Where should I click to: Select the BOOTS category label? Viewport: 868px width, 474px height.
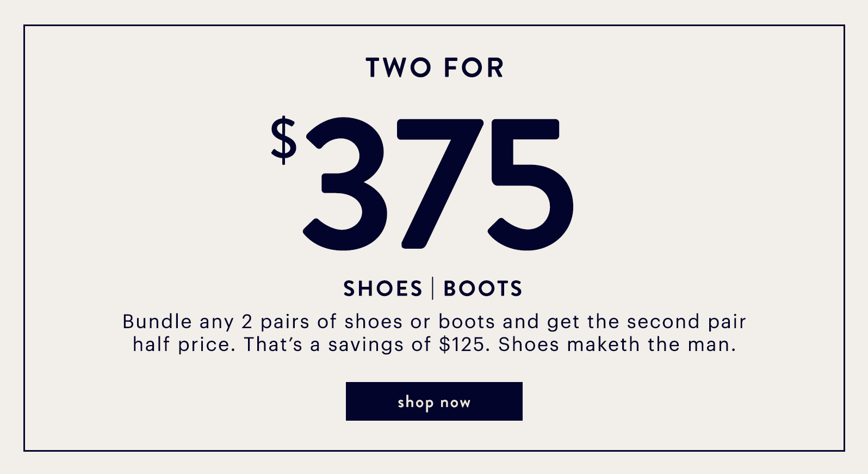pos(483,288)
